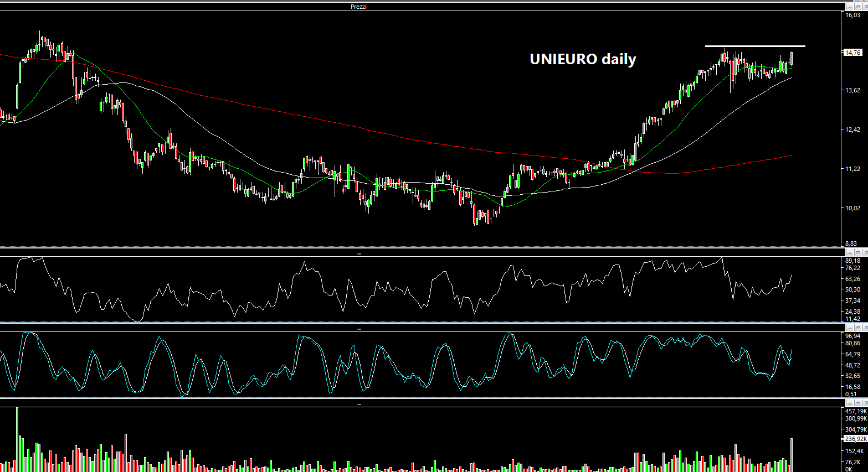This screenshot has width=868, height=472.
Task: Click the 12,42 price scale value
Action: (x=852, y=129)
